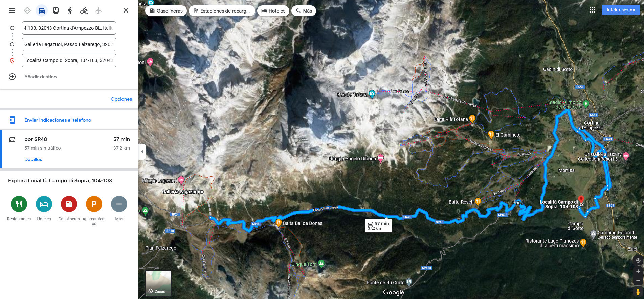Filter map by Hoteles chip

point(273,11)
